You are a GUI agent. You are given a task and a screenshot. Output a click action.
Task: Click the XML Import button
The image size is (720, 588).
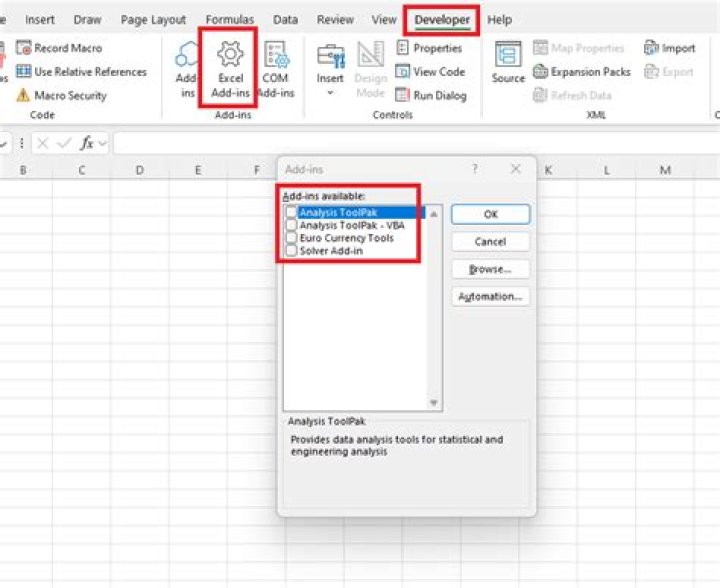point(669,48)
